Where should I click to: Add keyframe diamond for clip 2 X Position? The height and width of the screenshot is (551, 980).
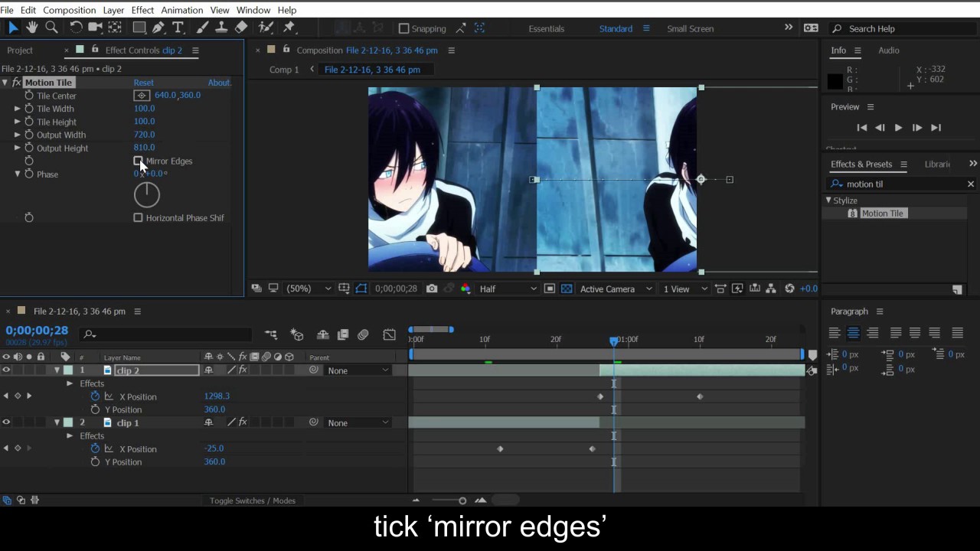point(18,396)
